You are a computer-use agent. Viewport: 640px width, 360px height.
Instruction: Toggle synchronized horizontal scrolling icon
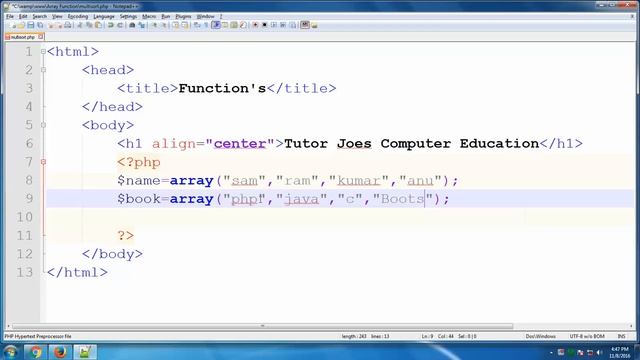point(185,25)
